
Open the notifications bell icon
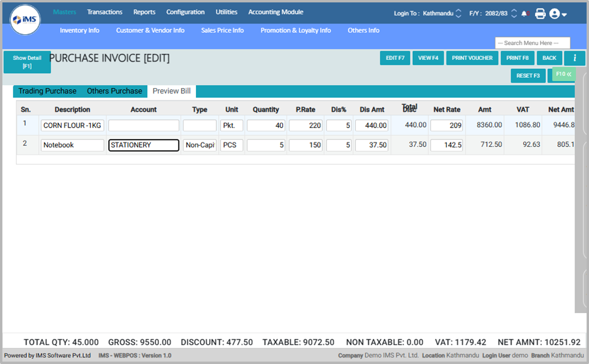click(x=524, y=13)
